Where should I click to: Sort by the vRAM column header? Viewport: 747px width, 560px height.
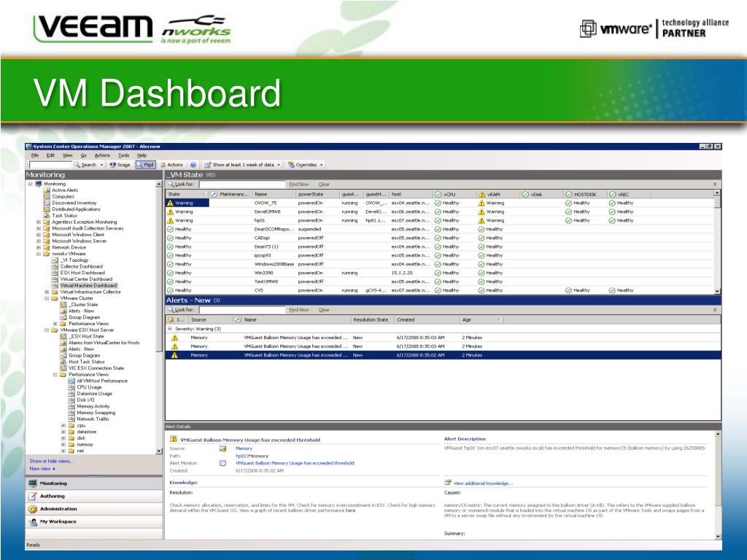(x=498, y=194)
